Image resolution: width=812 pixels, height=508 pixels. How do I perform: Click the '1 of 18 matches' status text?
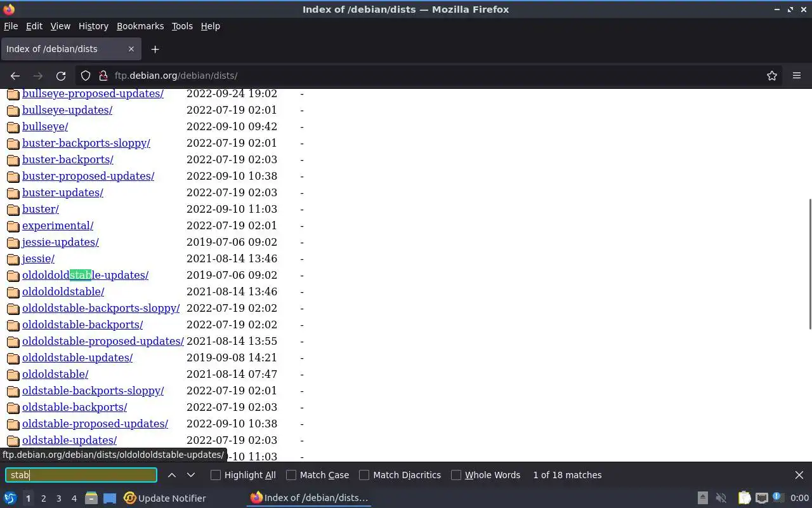567,475
